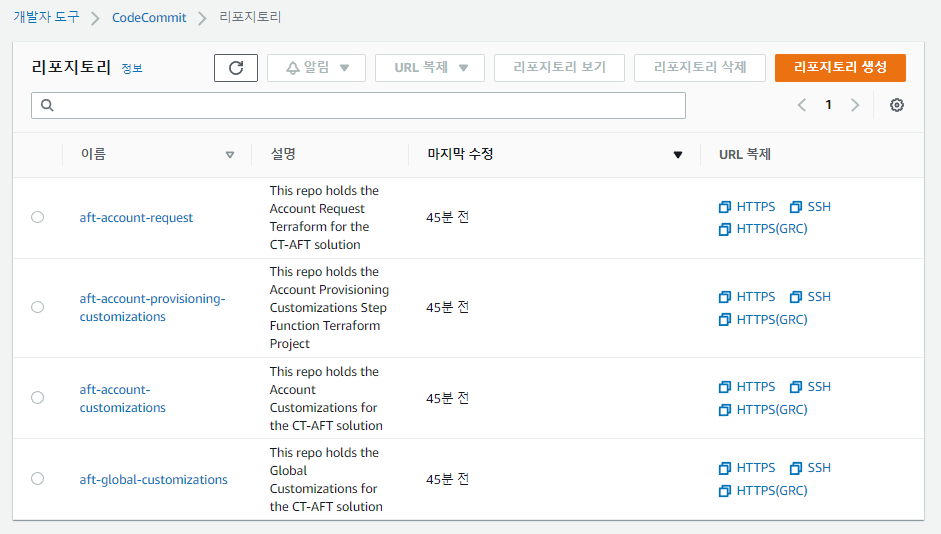The image size is (941, 534).
Task: Copy SSH URL for aft-account-customizations
Action: tap(811, 386)
